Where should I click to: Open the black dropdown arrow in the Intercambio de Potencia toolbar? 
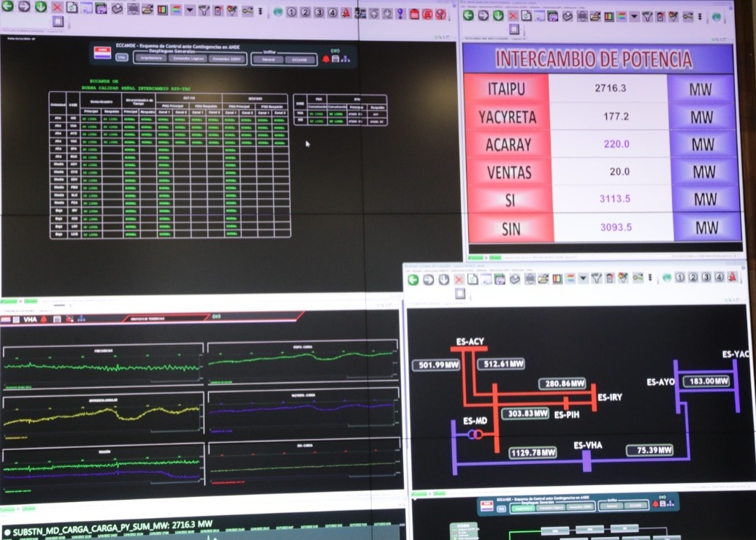[634, 17]
